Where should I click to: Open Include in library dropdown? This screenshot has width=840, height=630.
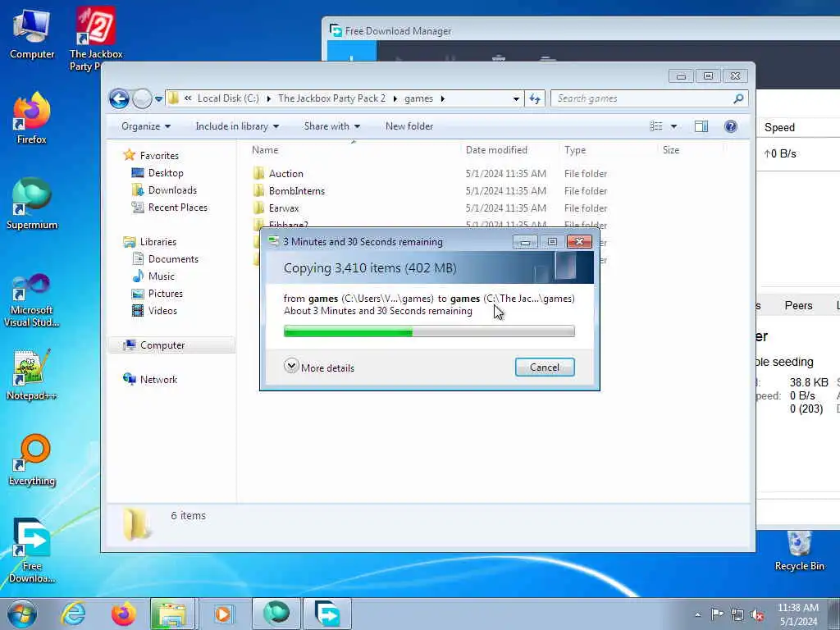tap(237, 126)
